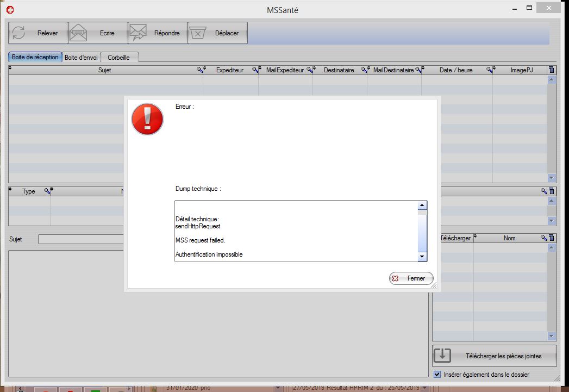Click the "Authentification impossible" line in dump
This screenshot has width=569, height=392.
click(x=209, y=254)
